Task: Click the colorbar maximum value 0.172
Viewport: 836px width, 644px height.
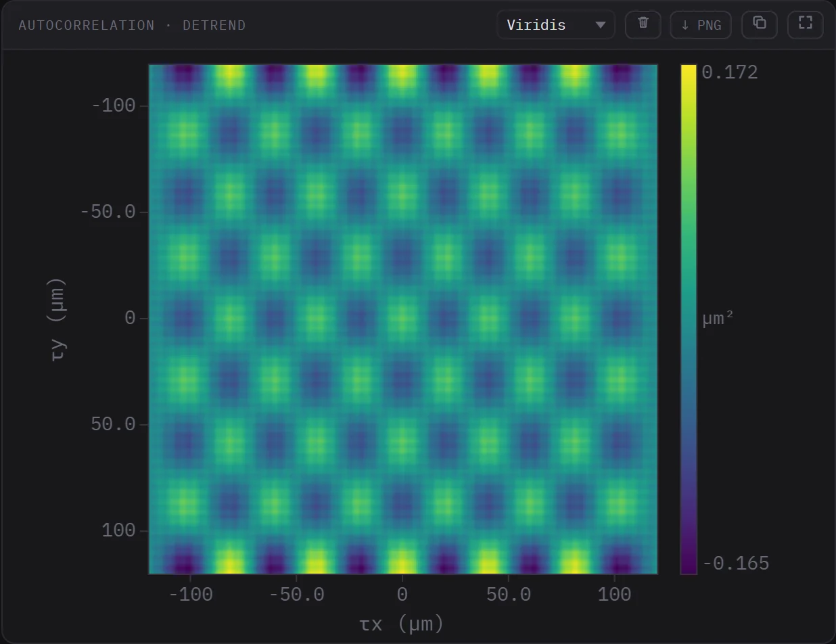Action: (730, 72)
